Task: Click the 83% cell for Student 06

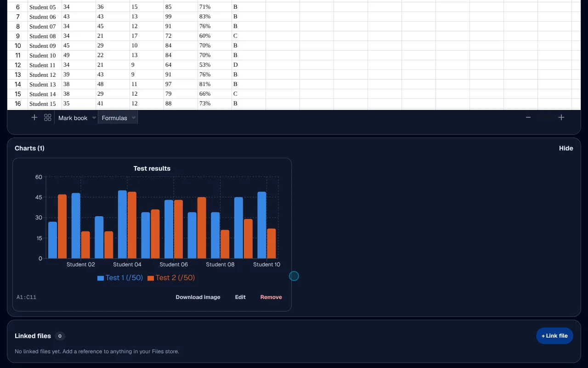Action: point(215,17)
